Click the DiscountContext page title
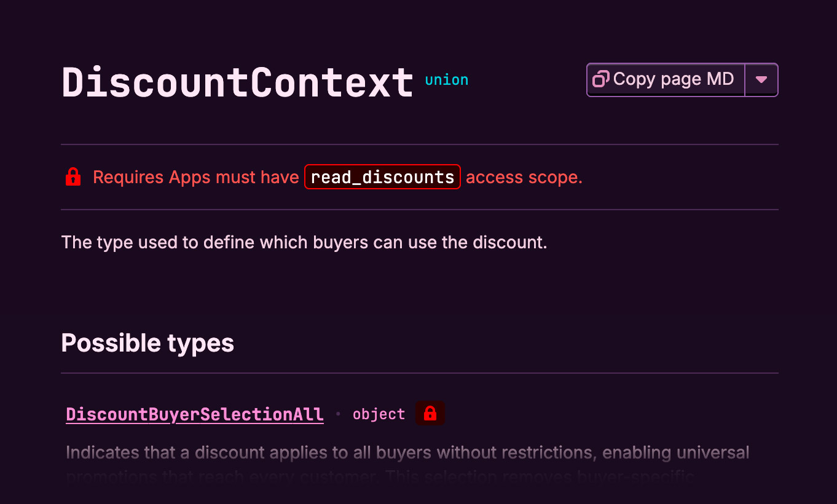This screenshot has height=504, width=837. click(238, 82)
